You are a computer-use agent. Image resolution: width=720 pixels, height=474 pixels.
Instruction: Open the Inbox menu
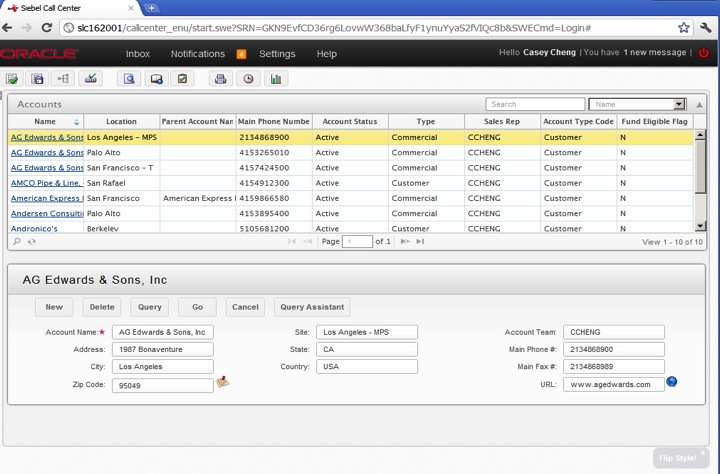point(138,54)
